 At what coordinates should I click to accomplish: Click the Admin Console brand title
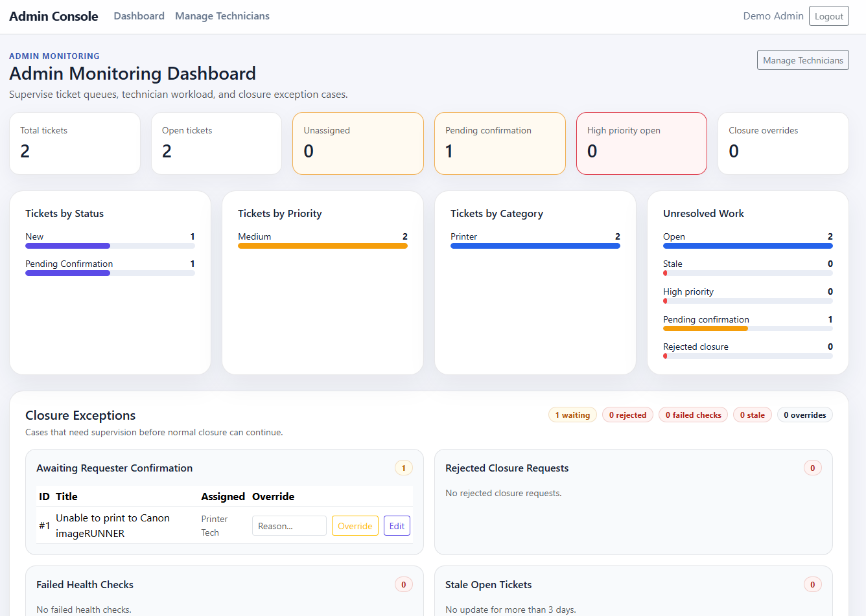(x=54, y=16)
